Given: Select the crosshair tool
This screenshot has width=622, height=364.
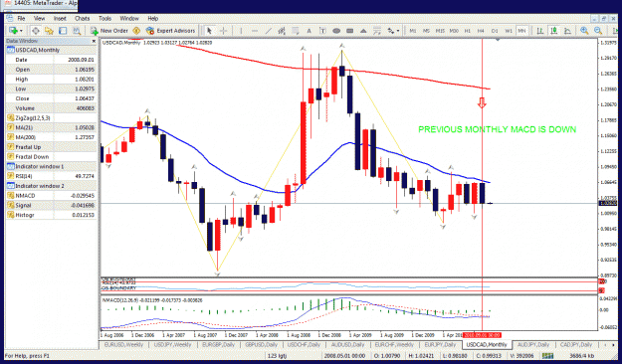Looking at the screenshot, I should 223,31.
